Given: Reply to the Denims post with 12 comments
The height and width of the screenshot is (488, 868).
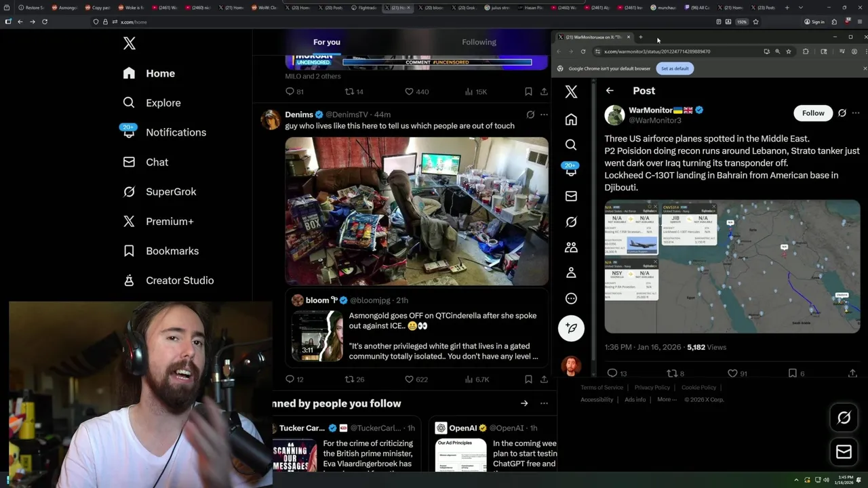Looking at the screenshot, I should 294,380.
